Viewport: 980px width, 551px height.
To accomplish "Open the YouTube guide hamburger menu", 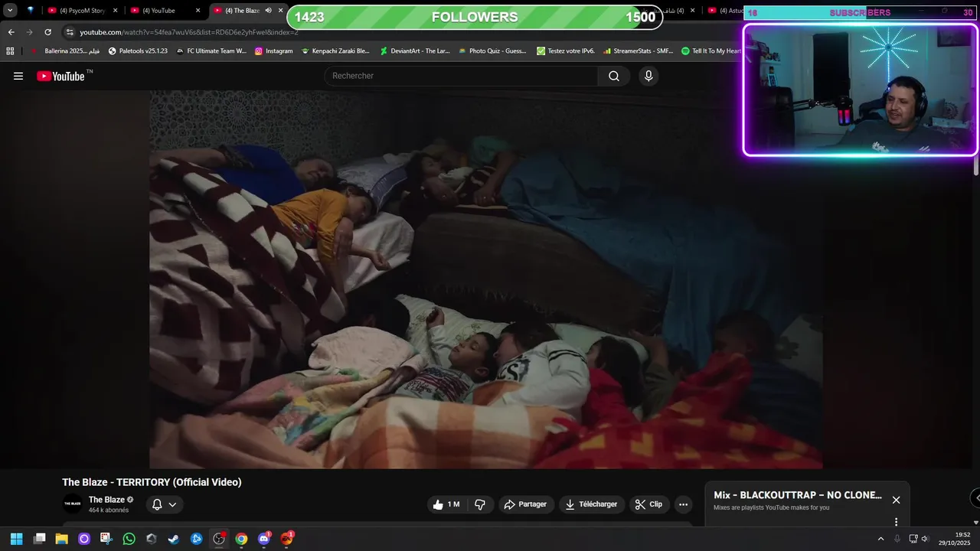I will (18, 76).
